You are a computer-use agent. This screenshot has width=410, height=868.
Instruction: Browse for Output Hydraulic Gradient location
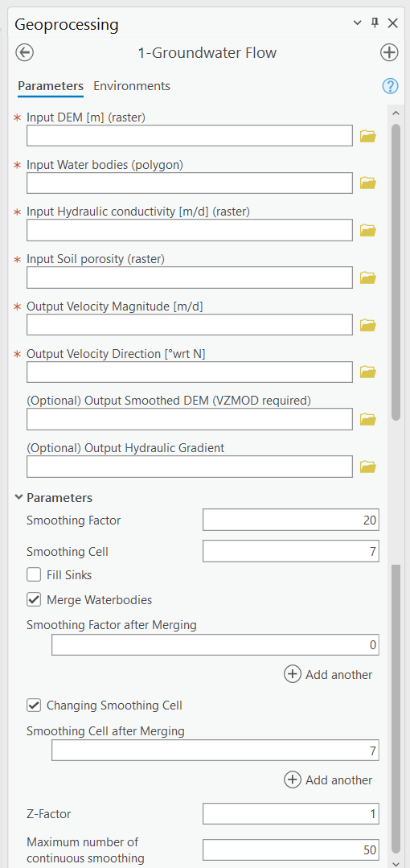(x=368, y=467)
